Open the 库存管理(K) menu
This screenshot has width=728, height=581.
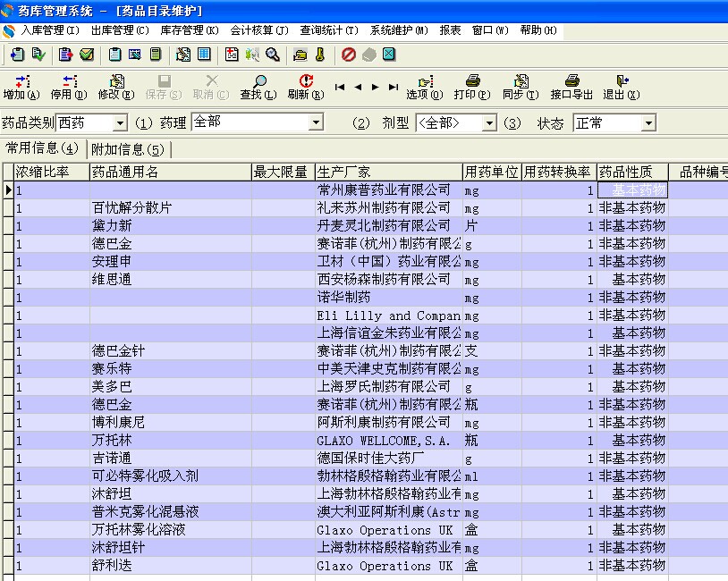[190, 30]
